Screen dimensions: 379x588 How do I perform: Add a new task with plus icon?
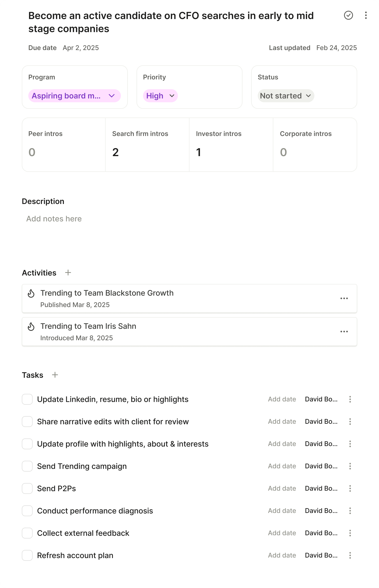pos(55,375)
